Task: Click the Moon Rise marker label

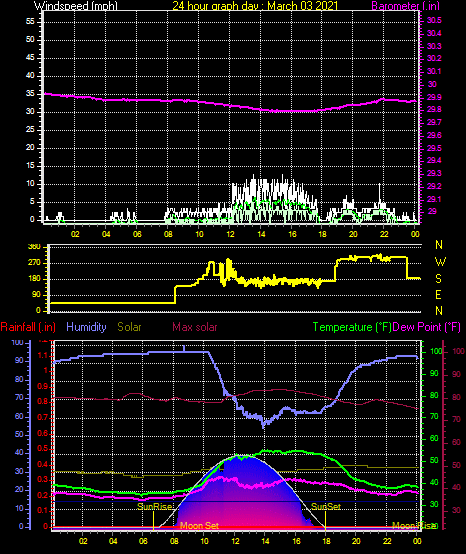Action: pyautogui.click(x=414, y=526)
